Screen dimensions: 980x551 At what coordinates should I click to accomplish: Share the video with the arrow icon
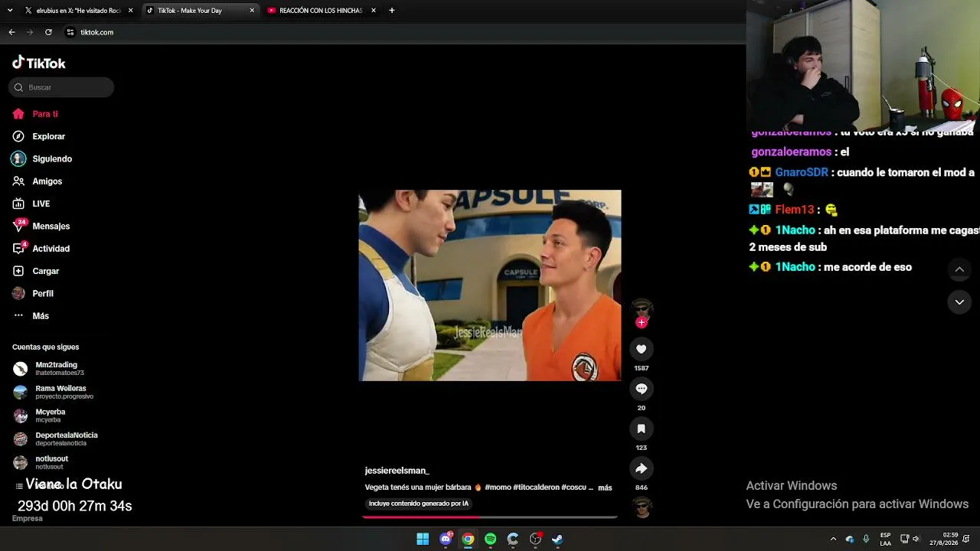pos(642,468)
